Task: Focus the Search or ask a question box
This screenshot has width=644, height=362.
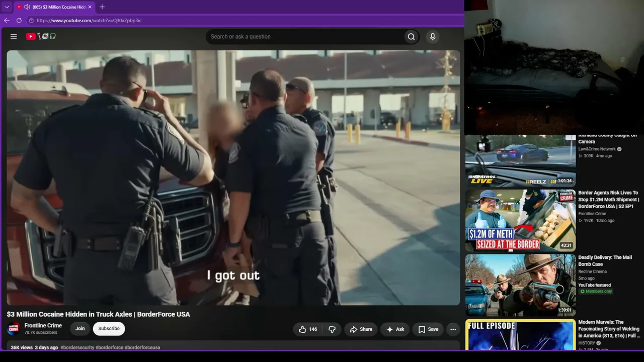Action: (x=304, y=37)
